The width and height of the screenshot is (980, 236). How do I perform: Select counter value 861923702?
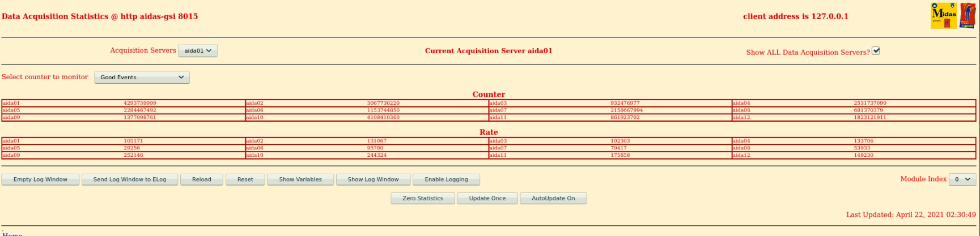[x=625, y=117]
